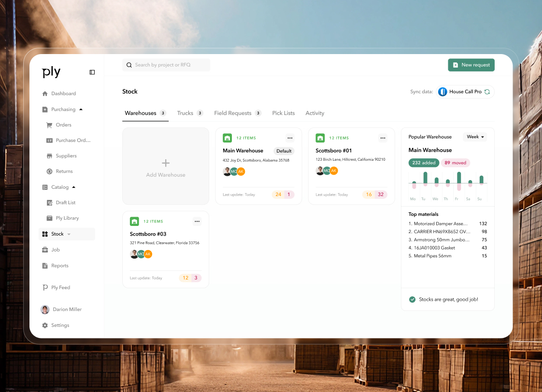This screenshot has width=542, height=392.
Task: Click member avatars on Main Warehouse card
Action: click(234, 171)
